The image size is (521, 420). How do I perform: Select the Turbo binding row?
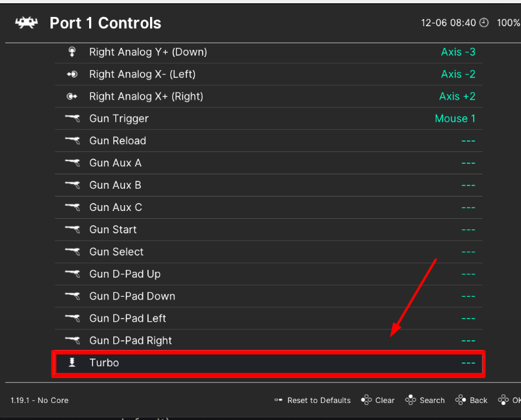[x=269, y=363]
